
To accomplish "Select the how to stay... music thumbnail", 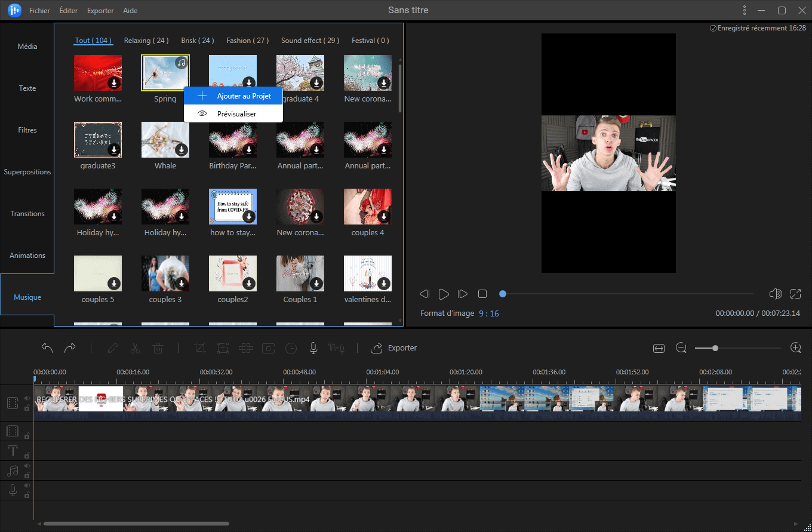I will pyautogui.click(x=233, y=207).
